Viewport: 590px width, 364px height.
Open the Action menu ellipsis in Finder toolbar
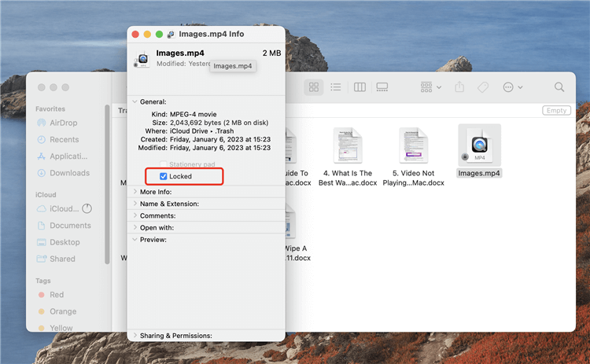(512, 87)
